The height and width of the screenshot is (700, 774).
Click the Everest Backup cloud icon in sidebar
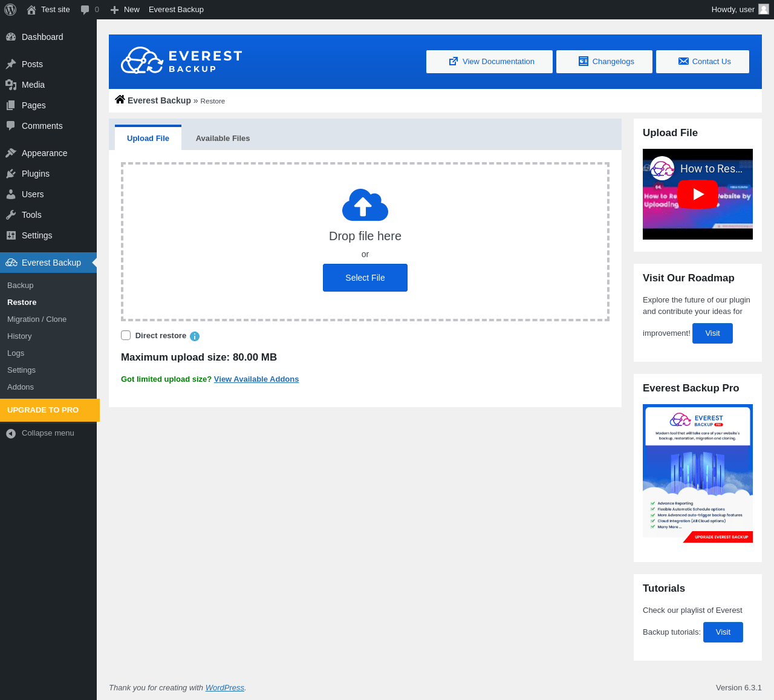(11, 263)
